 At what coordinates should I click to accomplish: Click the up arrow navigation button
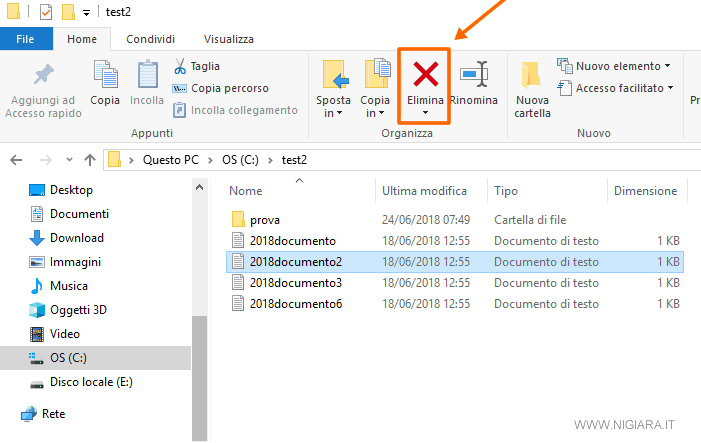click(90, 159)
